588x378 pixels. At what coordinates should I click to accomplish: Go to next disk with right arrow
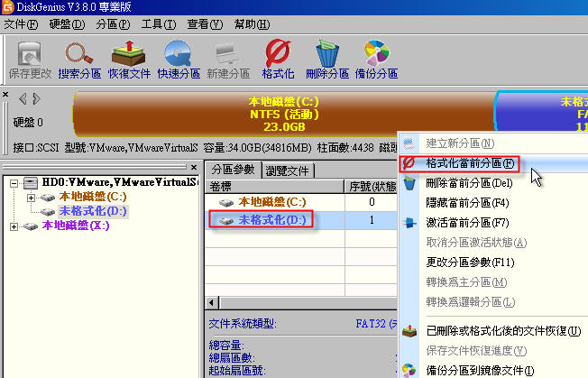point(36,99)
